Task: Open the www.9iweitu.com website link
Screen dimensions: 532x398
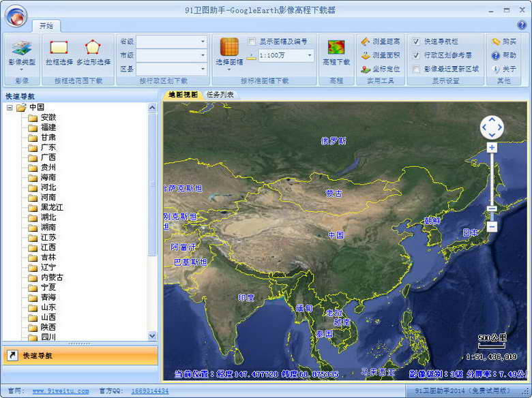Action: 61,391
